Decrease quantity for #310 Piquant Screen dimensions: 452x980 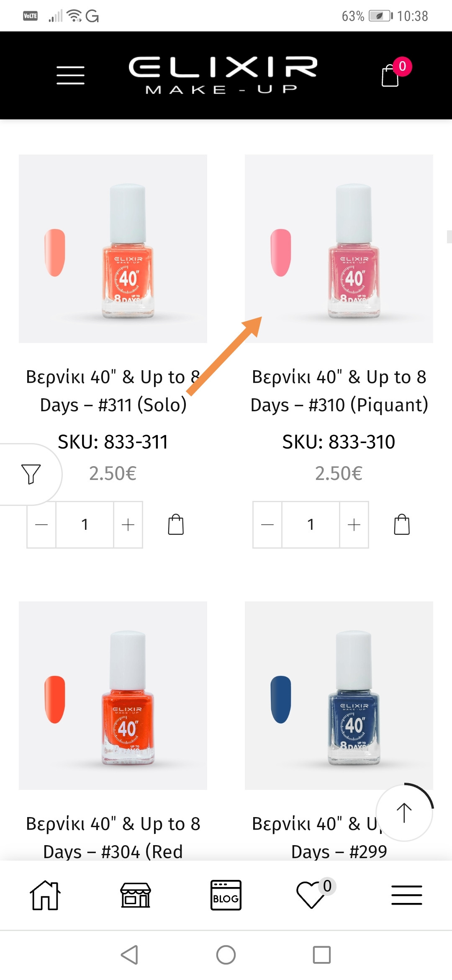click(267, 524)
